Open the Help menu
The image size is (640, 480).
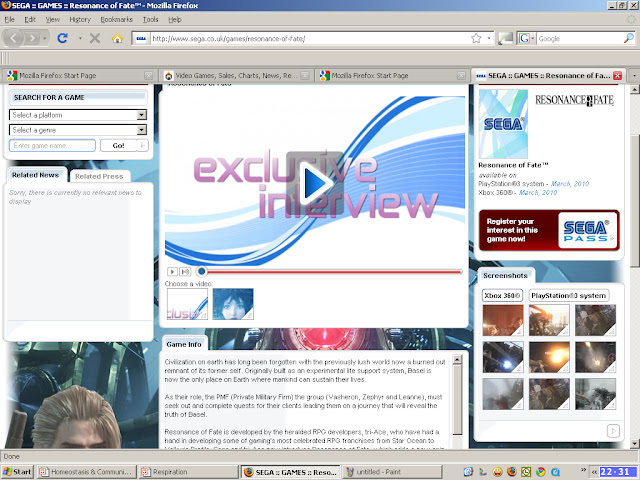pyautogui.click(x=175, y=19)
